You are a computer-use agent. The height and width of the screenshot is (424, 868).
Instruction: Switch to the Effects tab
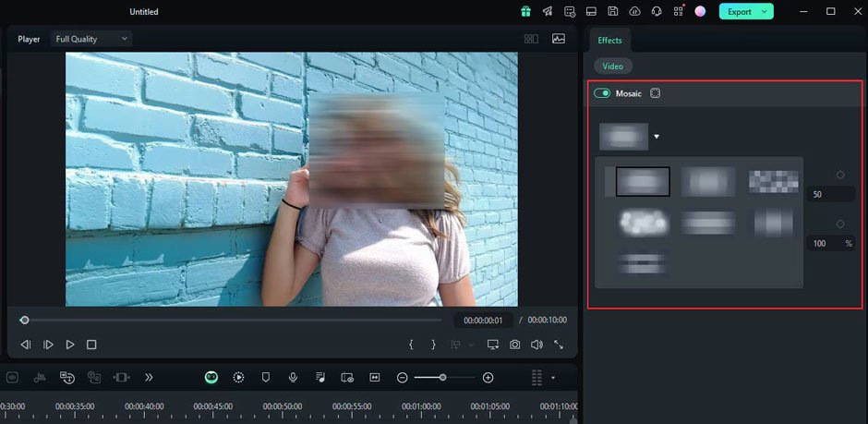tap(609, 41)
